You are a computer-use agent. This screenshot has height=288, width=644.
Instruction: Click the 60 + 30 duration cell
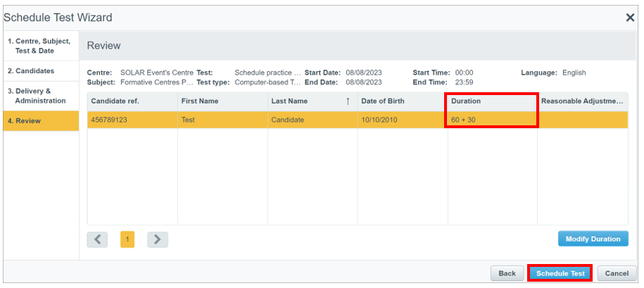491,120
